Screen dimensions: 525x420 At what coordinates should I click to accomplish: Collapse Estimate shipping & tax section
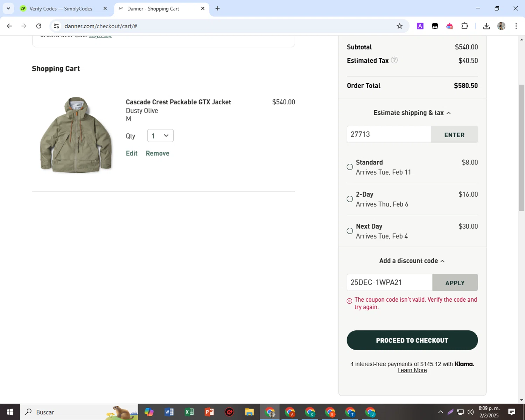point(412,113)
